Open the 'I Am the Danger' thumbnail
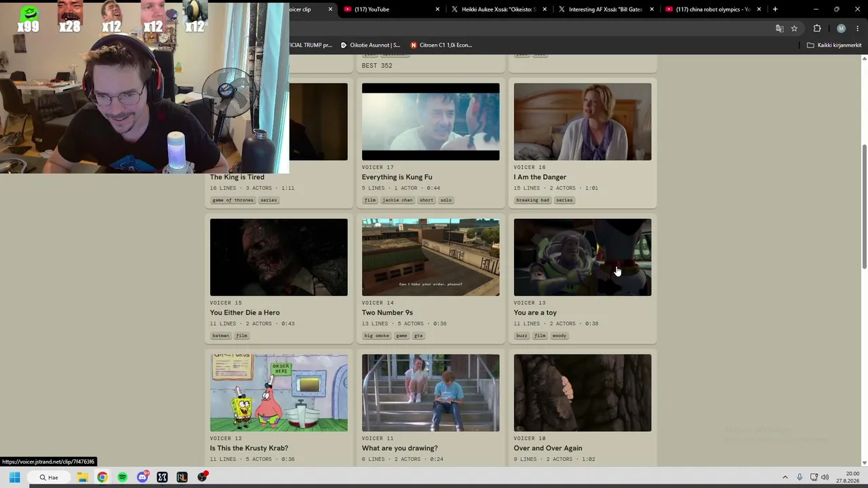Screen dimensions: 868x488 (x=583, y=121)
